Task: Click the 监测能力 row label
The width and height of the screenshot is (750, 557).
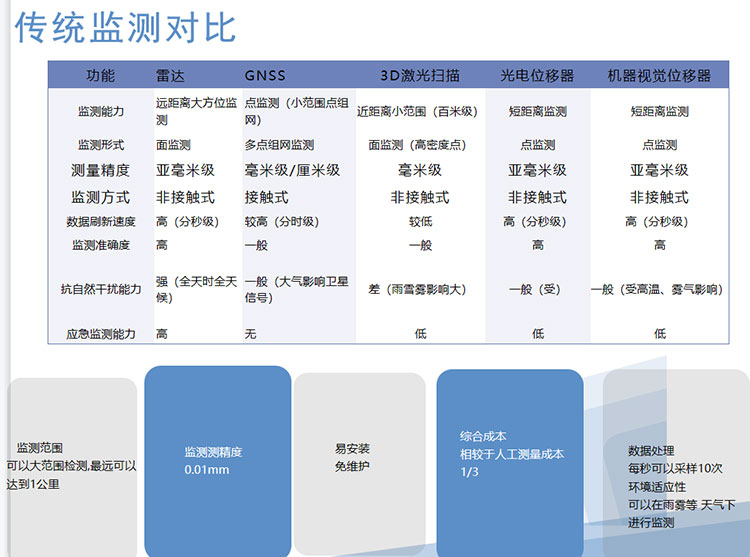Action: pyautogui.click(x=100, y=112)
